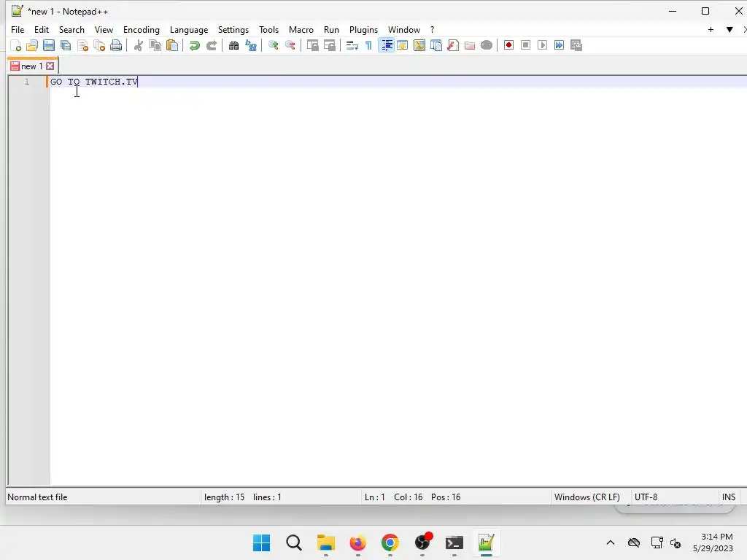Open Folder as Workspace icon
This screenshot has height=560, width=747.
470,45
